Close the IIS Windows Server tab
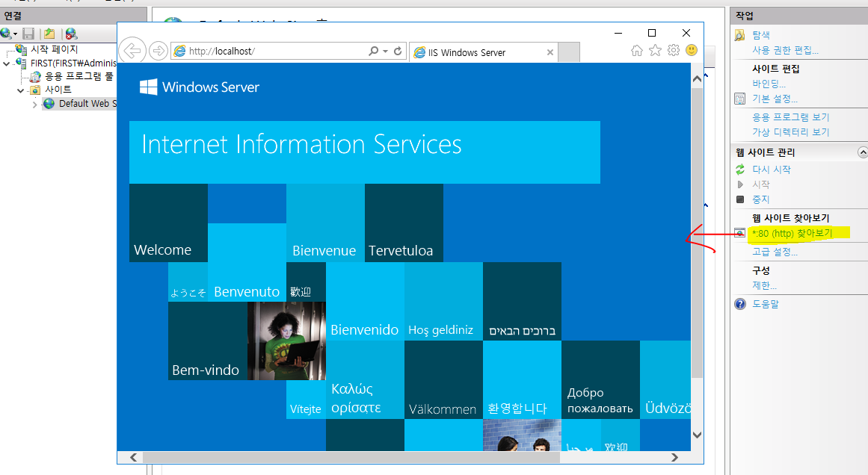 (550, 52)
